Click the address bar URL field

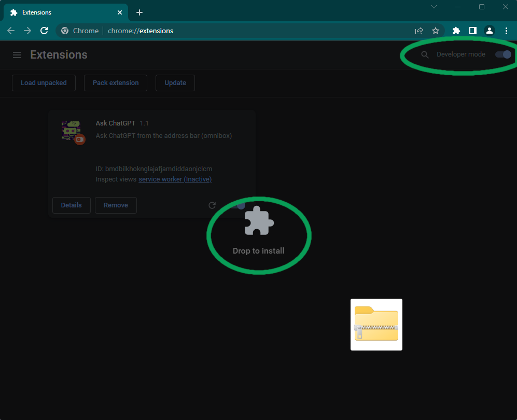250,31
